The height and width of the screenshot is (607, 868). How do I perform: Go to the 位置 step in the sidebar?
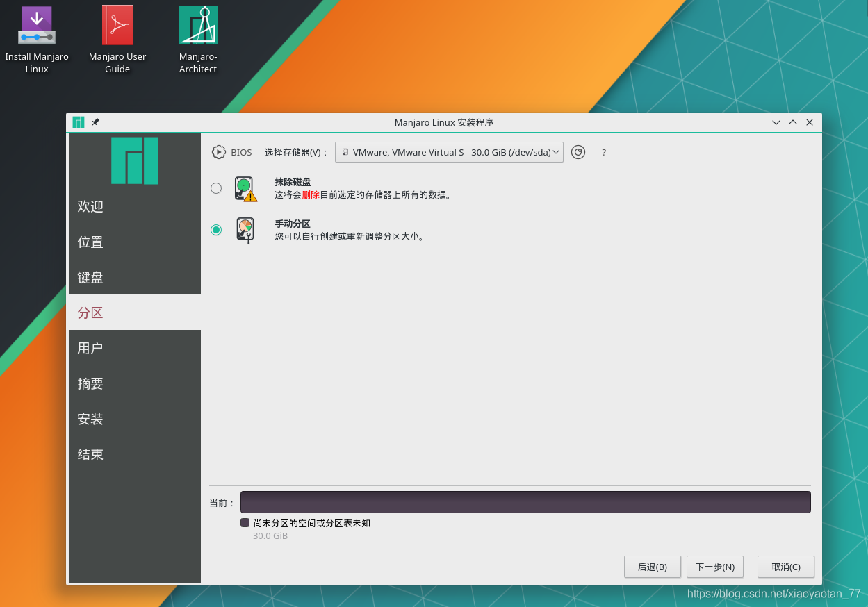135,242
